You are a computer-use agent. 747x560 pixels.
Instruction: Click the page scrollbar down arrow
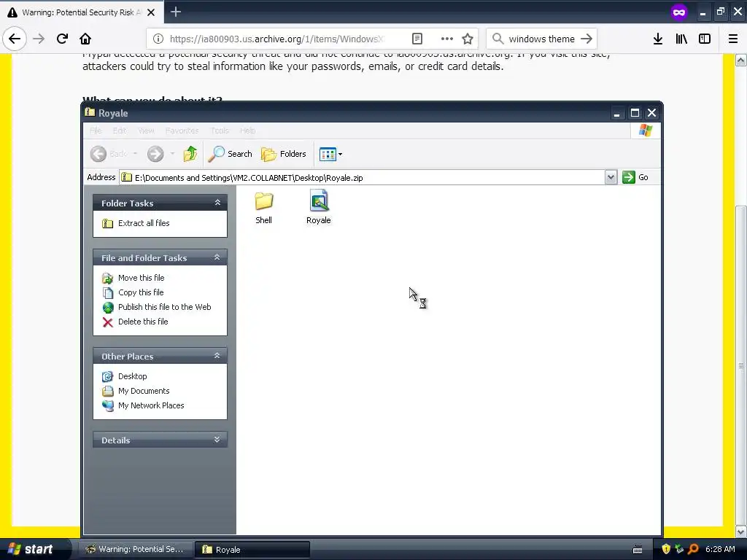pyautogui.click(x=740, y=531)
